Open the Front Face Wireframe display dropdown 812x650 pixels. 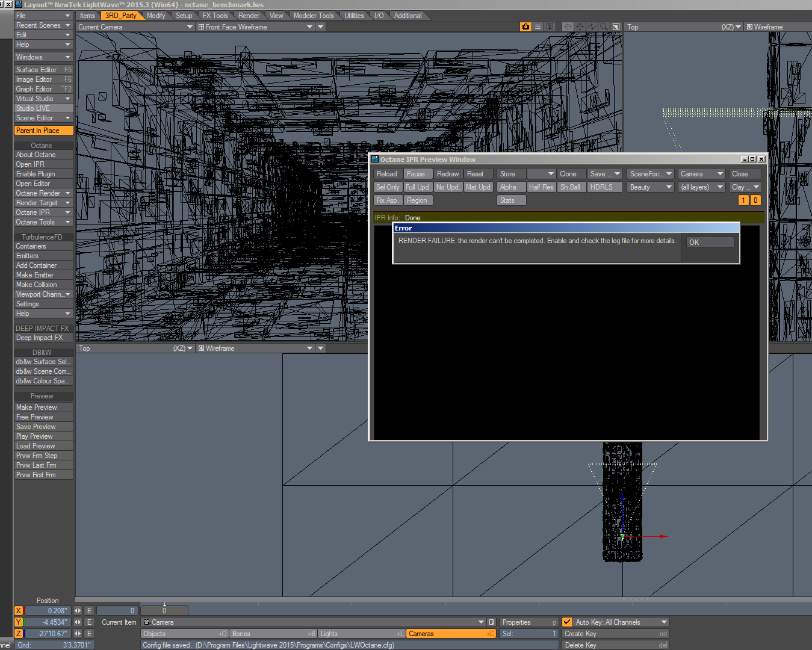255,27
